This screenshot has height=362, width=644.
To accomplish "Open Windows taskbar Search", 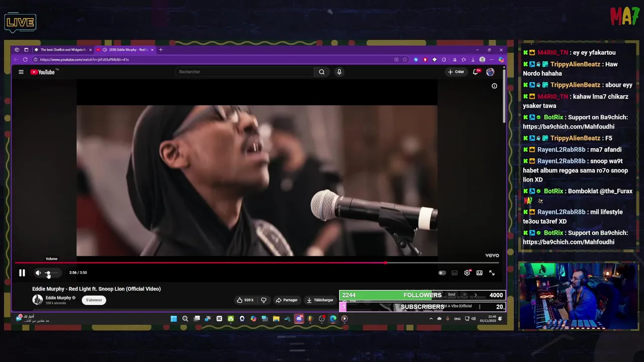I will point(185,319).
